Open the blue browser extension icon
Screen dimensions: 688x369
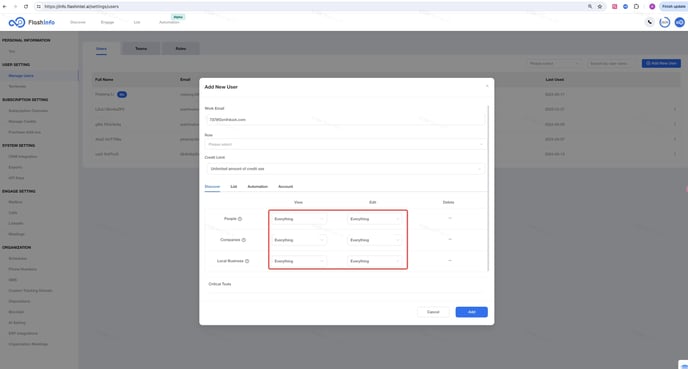pos(625,7)
